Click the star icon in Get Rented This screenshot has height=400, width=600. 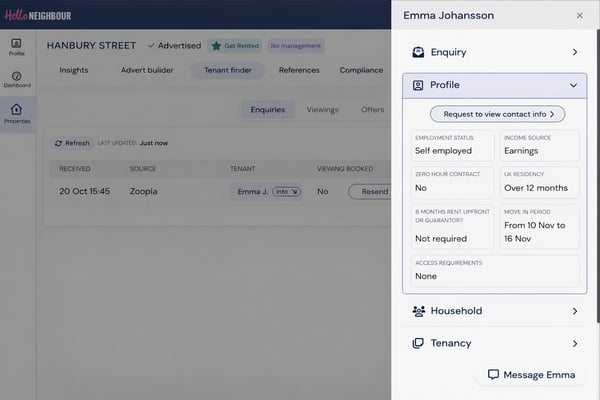[x=216, y=46]
